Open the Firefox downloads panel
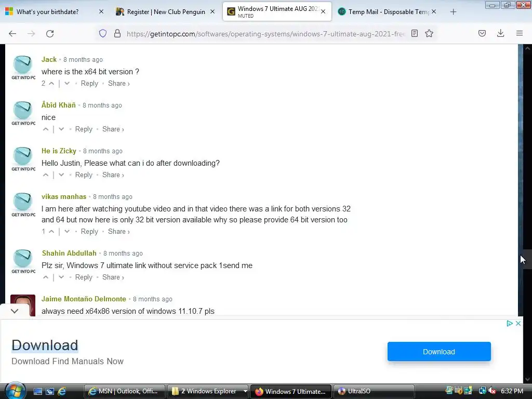 pos(500,33)
